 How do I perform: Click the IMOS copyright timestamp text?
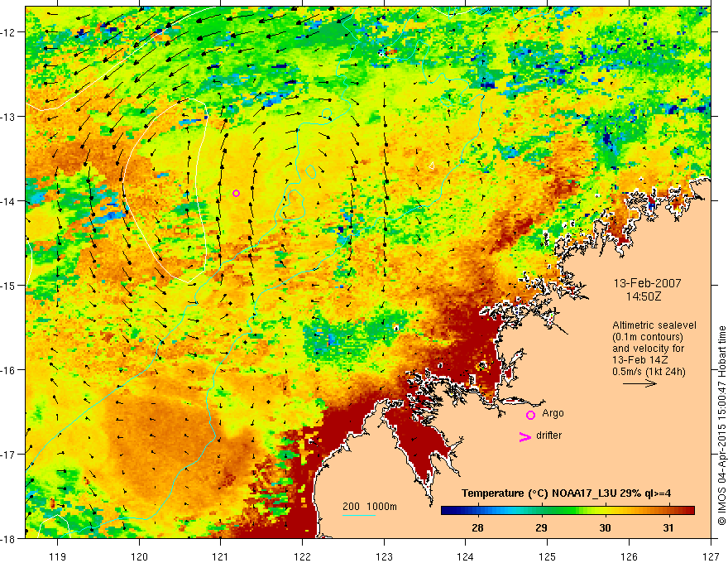(721, 426)
